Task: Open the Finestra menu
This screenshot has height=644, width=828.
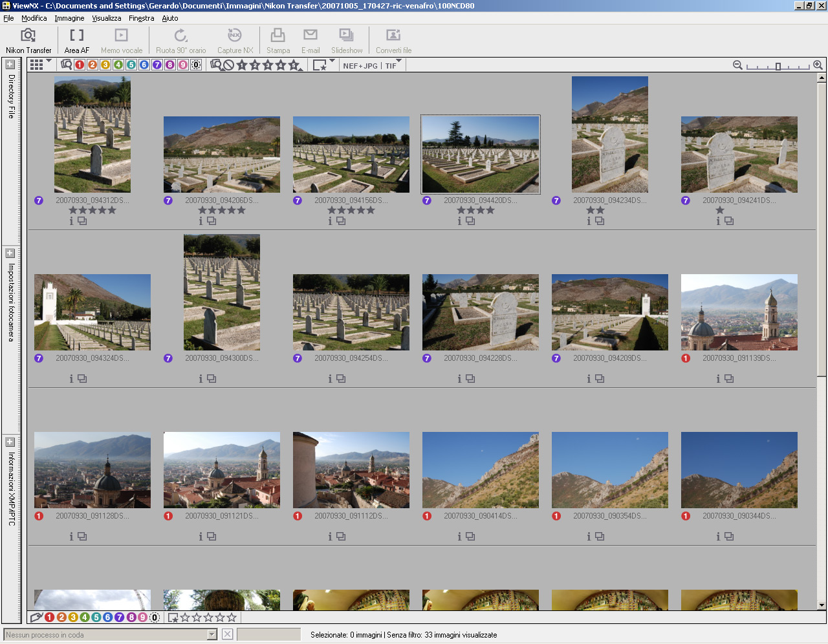Action: (142, 18)
